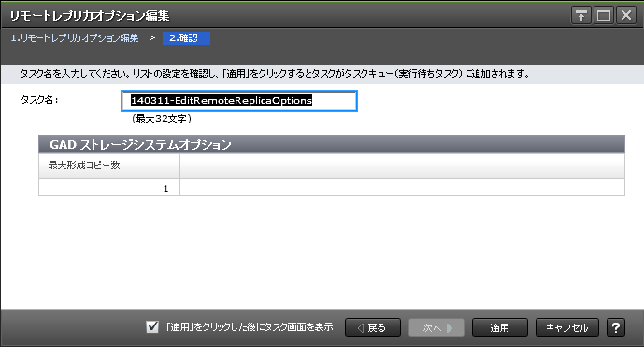The width and height of the screenshot is (644, 347).
Task: Click the キャンセル button
Action: click(566, 327)
